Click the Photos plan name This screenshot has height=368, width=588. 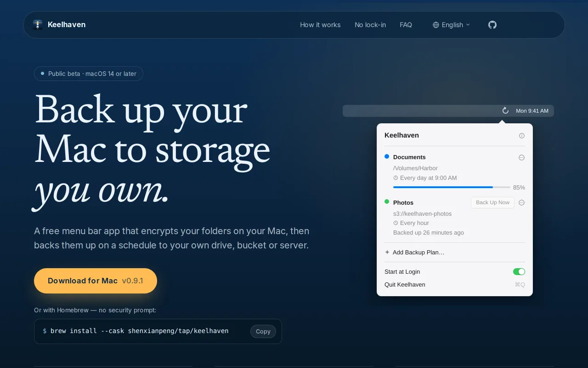403,202
